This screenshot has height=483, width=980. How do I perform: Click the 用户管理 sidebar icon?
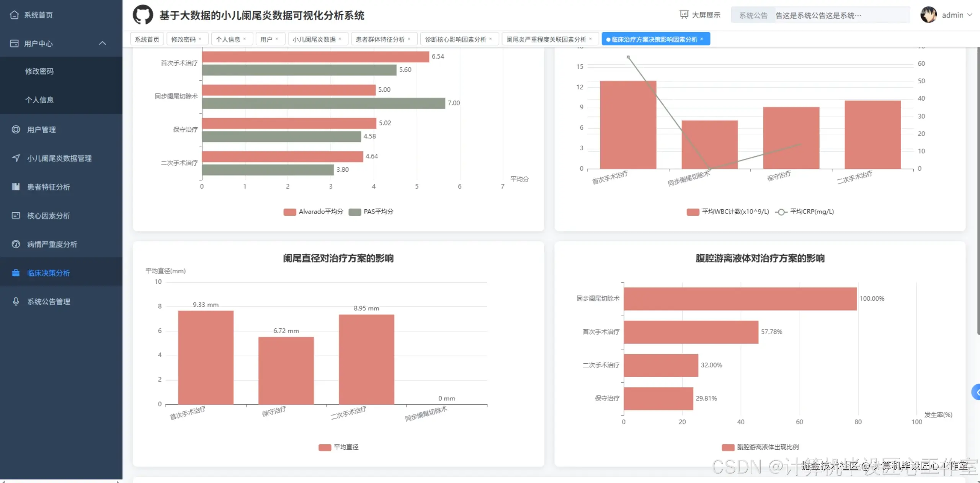pos(16,129)
